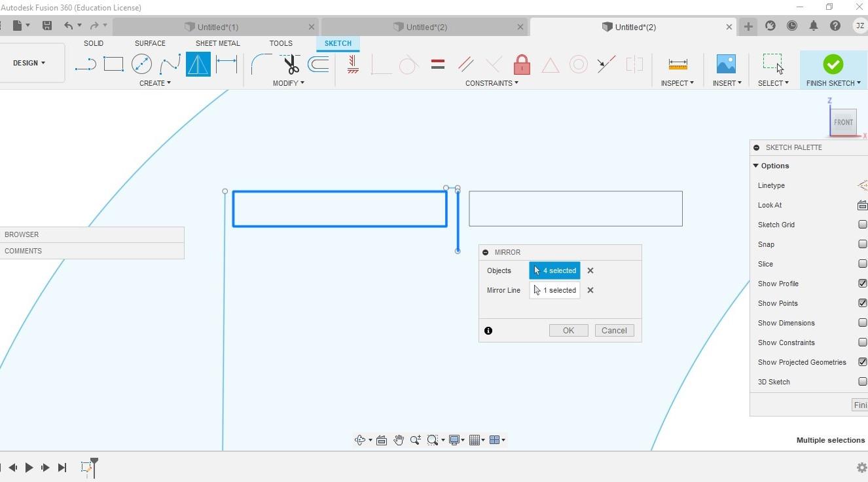Clear the Objects selection
The height and width of the screenshot is (482, 868).
coord(590,270)
